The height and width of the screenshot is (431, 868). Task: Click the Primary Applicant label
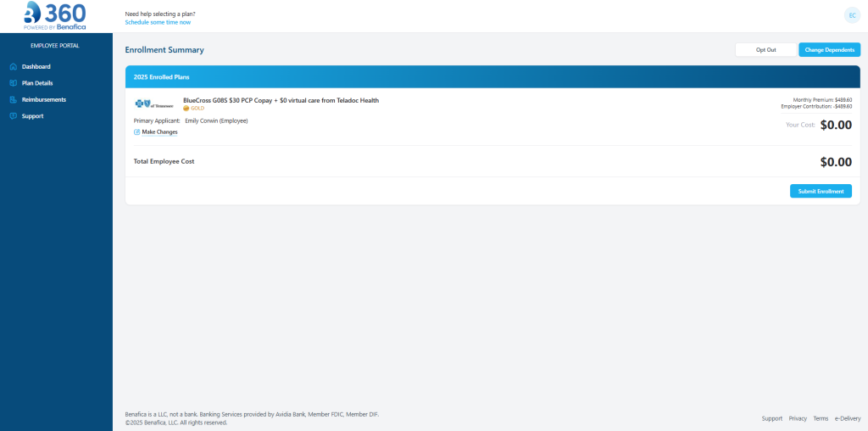[x=157, y=120]
